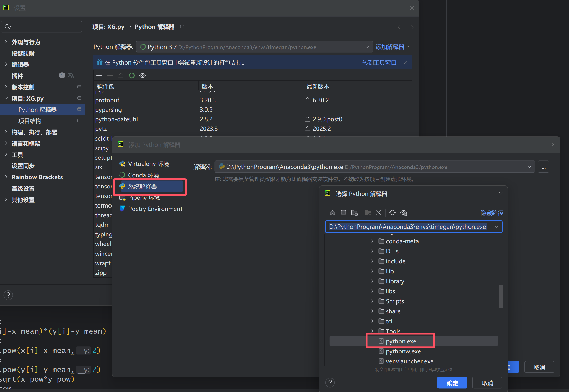This screenshot has width=569, height=392.
Task: Select Conda 环境 in interpreter type list
Action: pyautogui.click(x=144, y=175)
